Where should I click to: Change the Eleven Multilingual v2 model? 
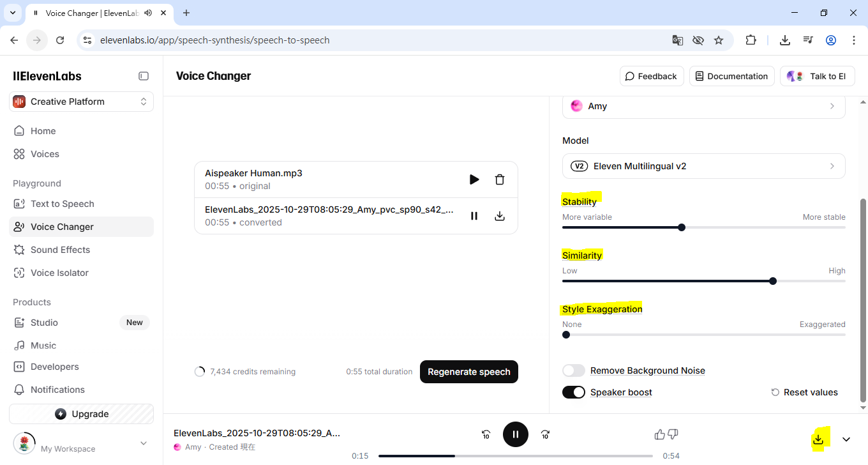(x=703, y=166)
